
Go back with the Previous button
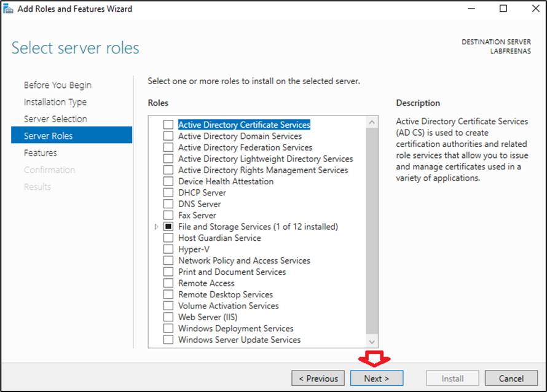click(x=318, y=378)
